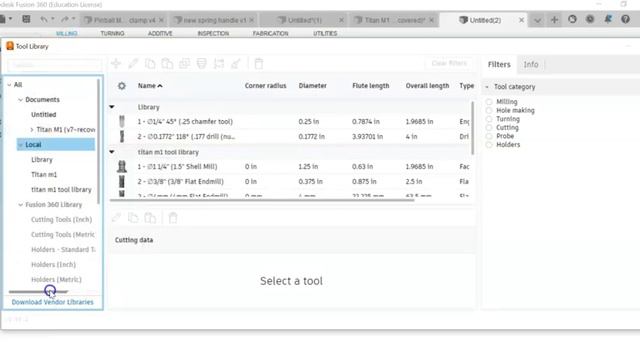Collapse the Fusion 360 Library node
This screenshot has width=640, height=360.
[20, 204]
